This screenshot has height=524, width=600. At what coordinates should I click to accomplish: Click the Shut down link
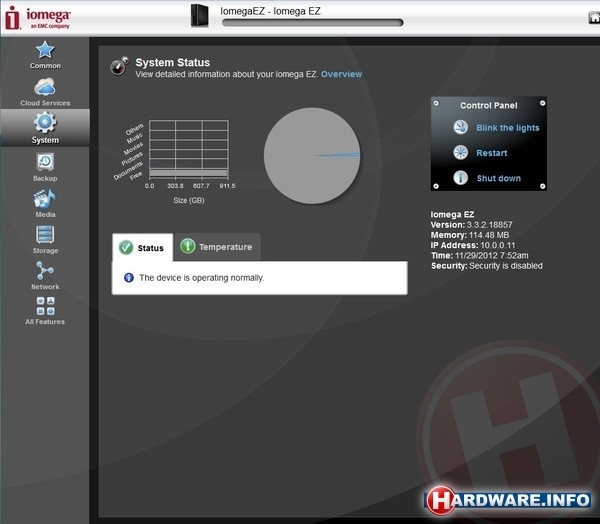499,178
